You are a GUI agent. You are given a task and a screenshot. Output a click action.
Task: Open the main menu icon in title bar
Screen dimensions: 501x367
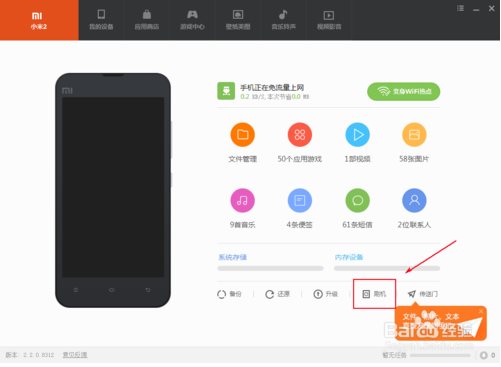point(460,8)
